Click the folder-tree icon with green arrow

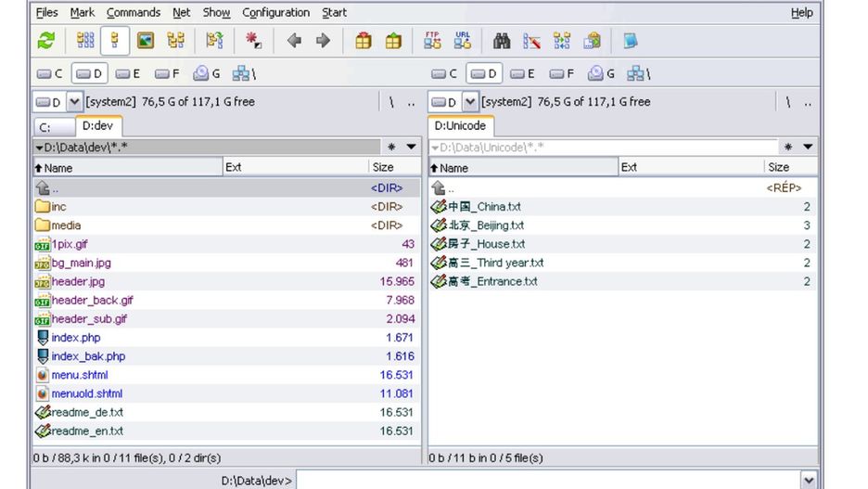pyautogui.click(x=214, y=41)
